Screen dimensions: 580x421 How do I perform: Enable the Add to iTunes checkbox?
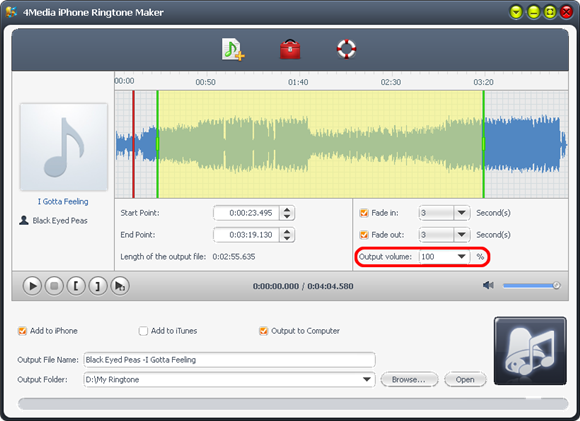143,331
